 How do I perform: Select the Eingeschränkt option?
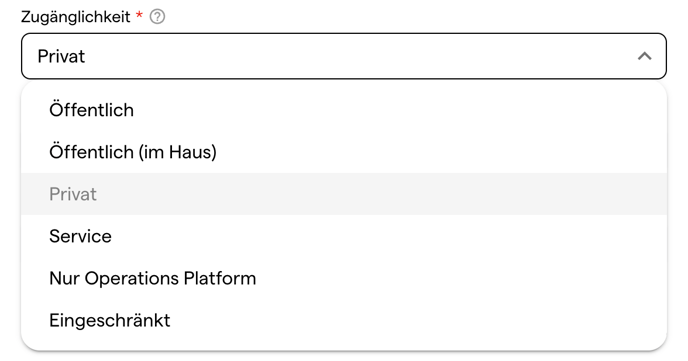click(x=344, y=320)
